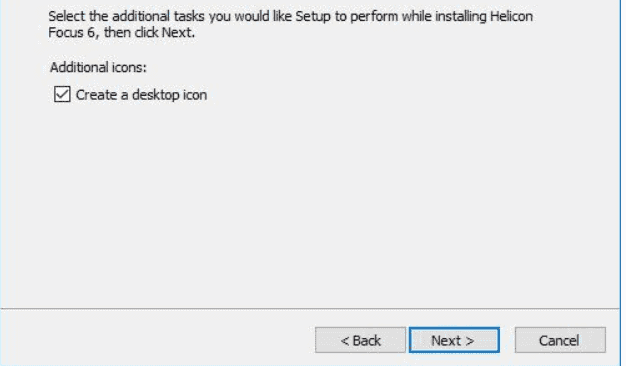Image resolution: width=626 pixels, height=366 pixels.
Task: Go to the next setup step
Action: [x=454, y=340]
